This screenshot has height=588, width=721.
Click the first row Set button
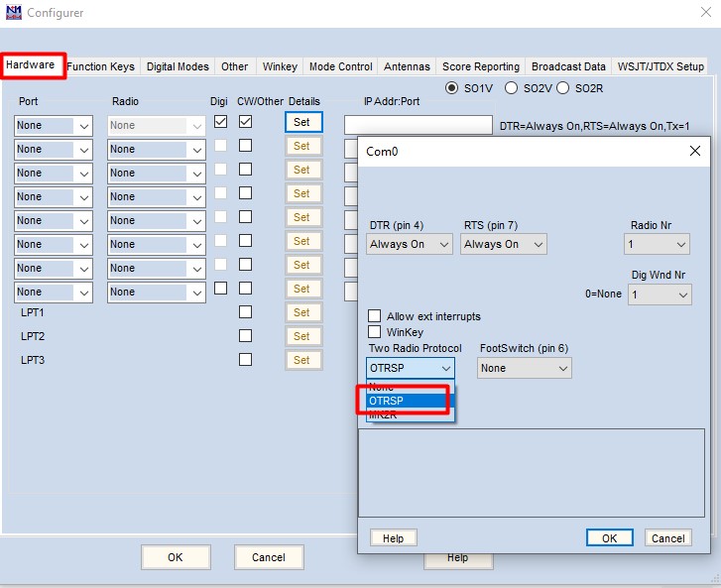pos(301,122)
